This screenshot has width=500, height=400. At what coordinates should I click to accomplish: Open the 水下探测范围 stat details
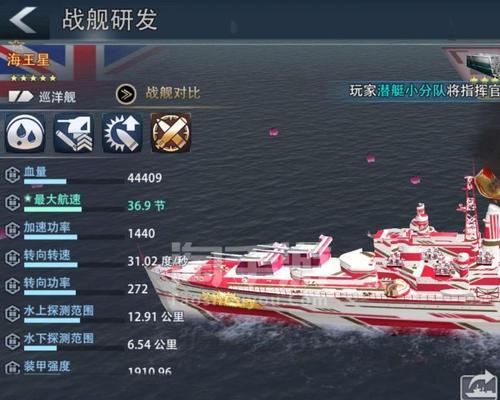pyautogui.click(x=59, y=339)
